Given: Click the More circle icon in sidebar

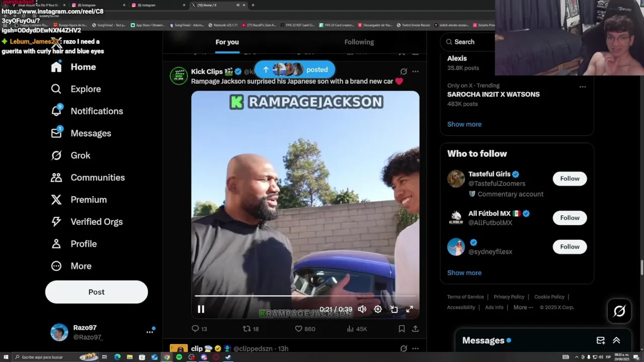Looking at the screenshot, I should (x=56, y=266).
